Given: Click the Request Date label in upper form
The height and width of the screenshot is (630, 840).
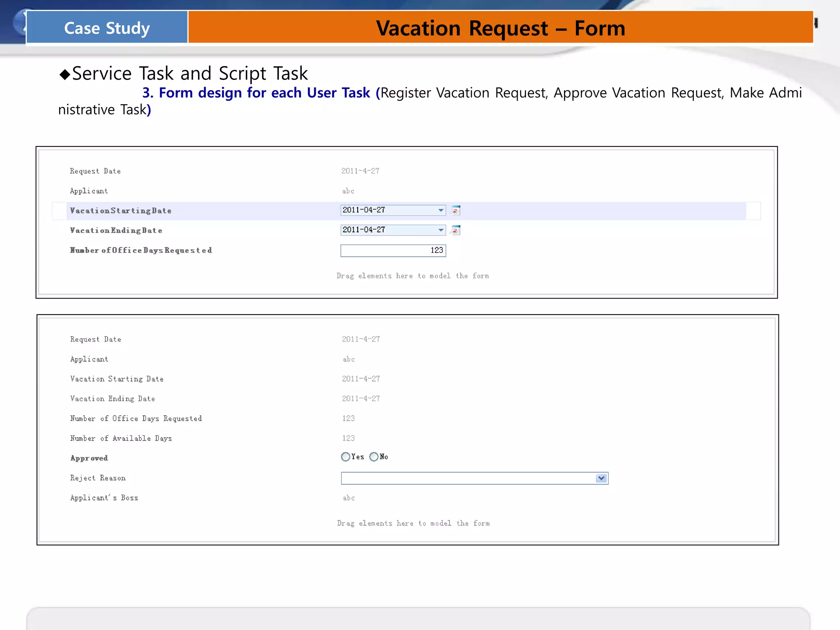Looking at the screenshot, I should pos(95,171).
